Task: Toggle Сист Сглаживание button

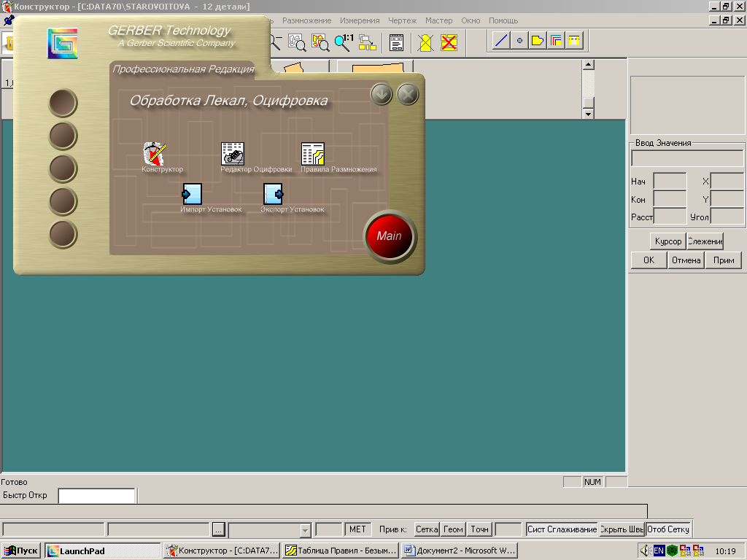Action: tap(562, 529)
